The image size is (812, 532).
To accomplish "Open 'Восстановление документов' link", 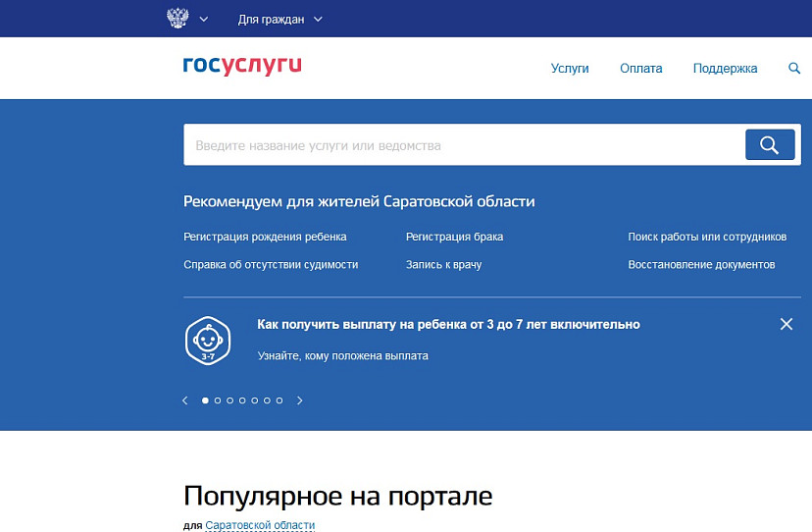I will tap(701, 264).
